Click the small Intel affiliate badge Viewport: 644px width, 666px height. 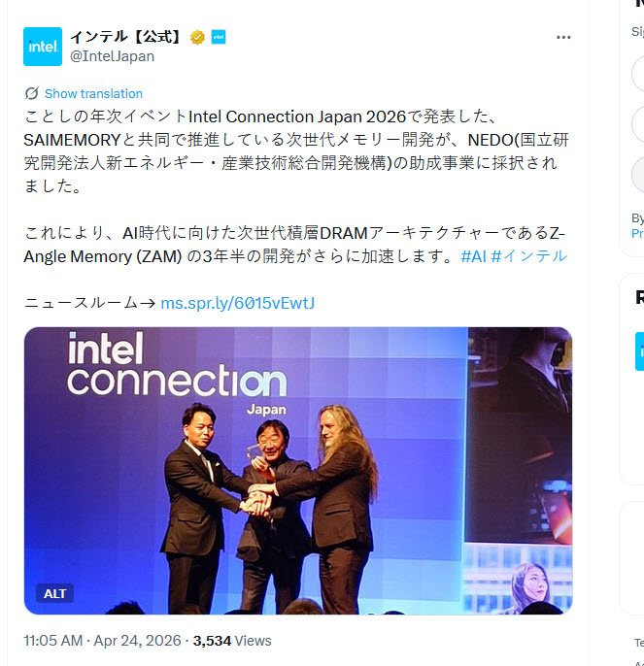(219, 37)
